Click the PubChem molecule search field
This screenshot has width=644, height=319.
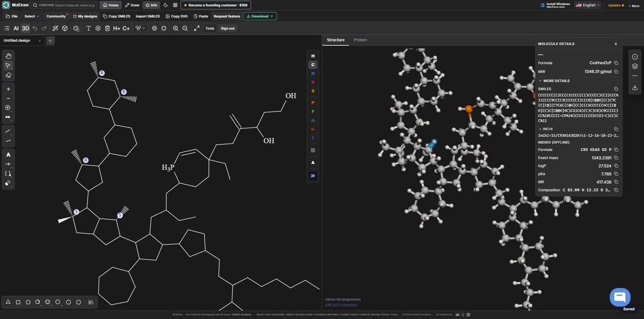[64, 5]
